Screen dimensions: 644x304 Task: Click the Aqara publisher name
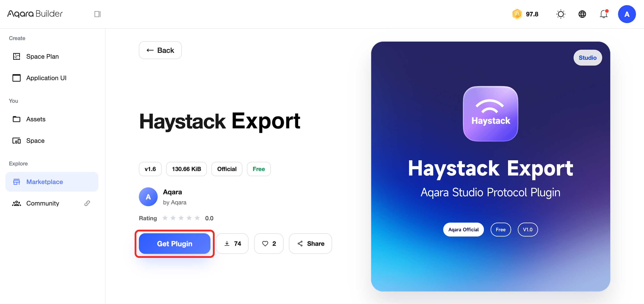coord(172,192)
